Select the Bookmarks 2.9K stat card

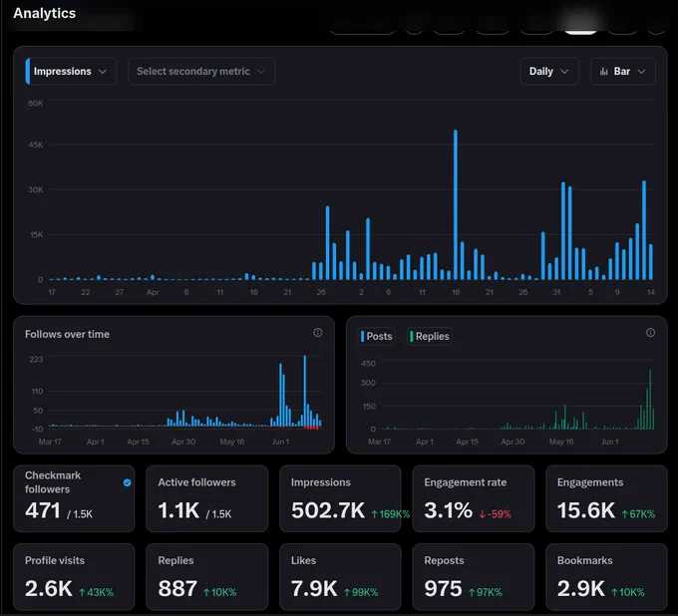point(606,577)
